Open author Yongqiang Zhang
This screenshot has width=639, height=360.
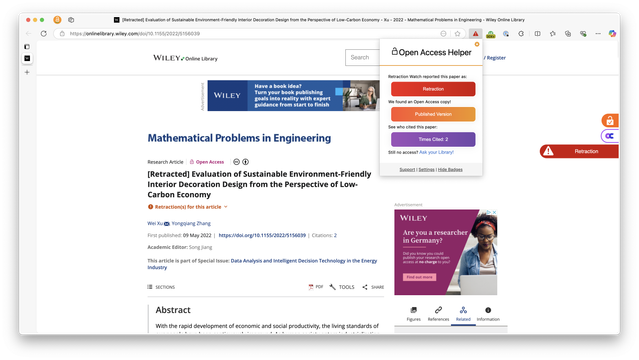[191, 223]
